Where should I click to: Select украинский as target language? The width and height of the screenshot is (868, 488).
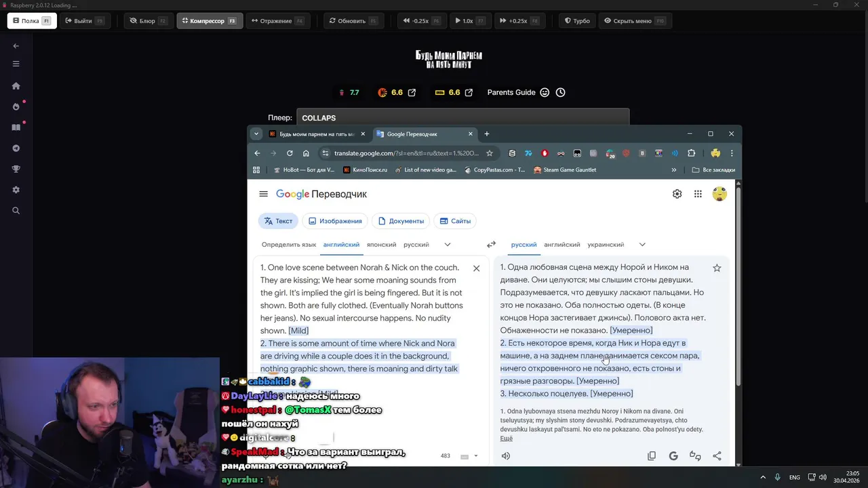[x=606, y=245]
